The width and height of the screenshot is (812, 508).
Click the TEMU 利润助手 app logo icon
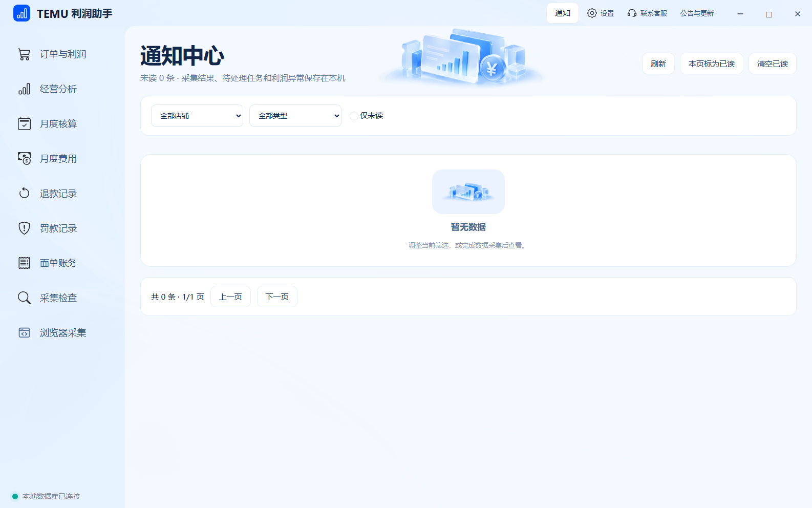(22, 13)
